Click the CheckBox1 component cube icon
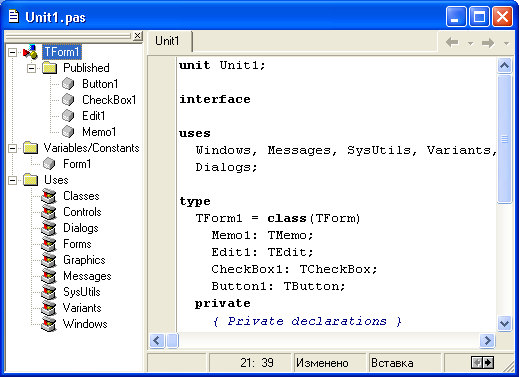 (68, 100)
